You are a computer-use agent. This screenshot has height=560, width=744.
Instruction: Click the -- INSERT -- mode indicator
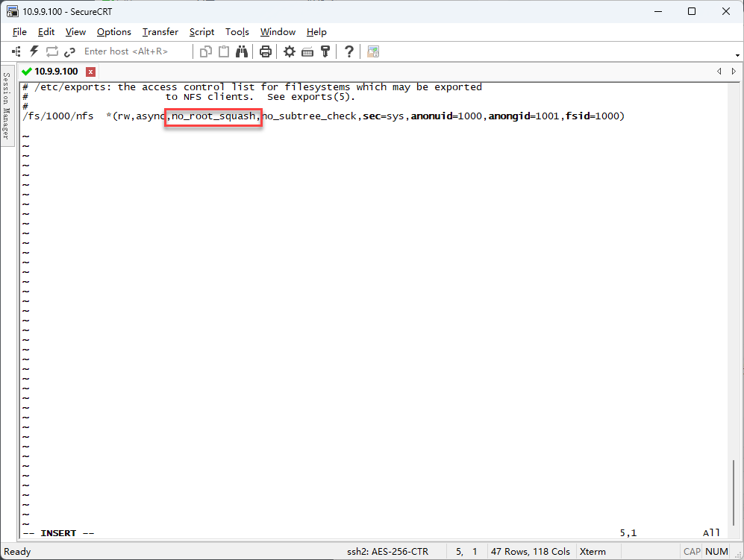click(58, 533)
